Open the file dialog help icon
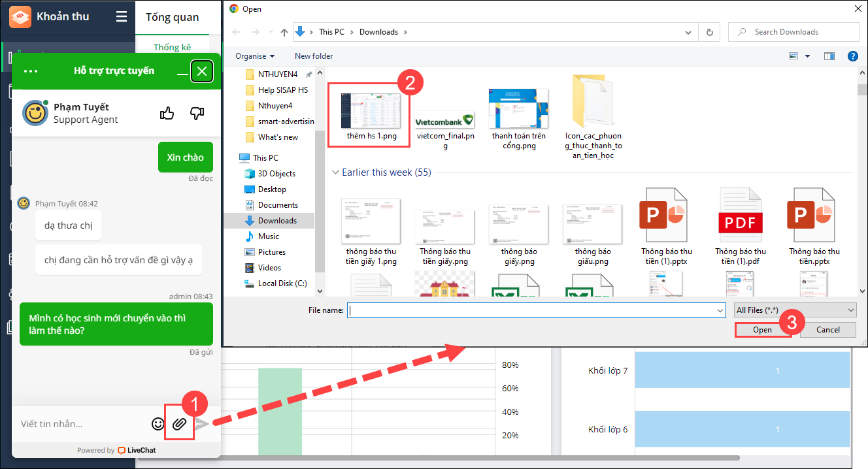The image size is (868, 469). [852, 56]
